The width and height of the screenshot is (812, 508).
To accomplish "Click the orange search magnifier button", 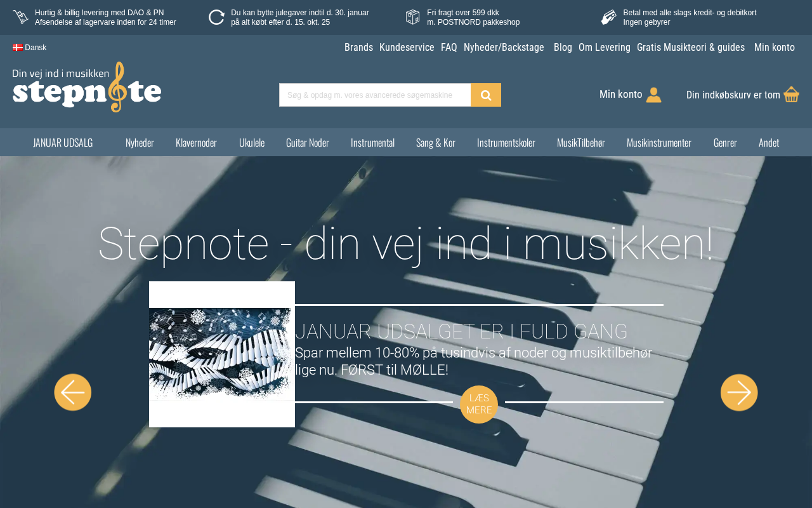I will point(486,95).
